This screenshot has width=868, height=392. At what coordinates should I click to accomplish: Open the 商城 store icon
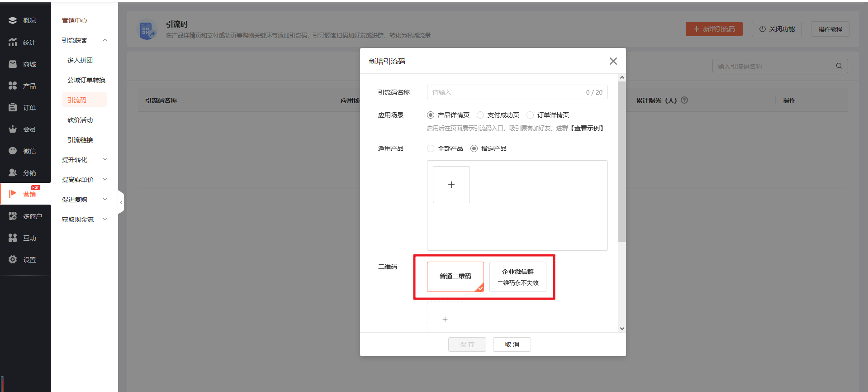(13, 64)
